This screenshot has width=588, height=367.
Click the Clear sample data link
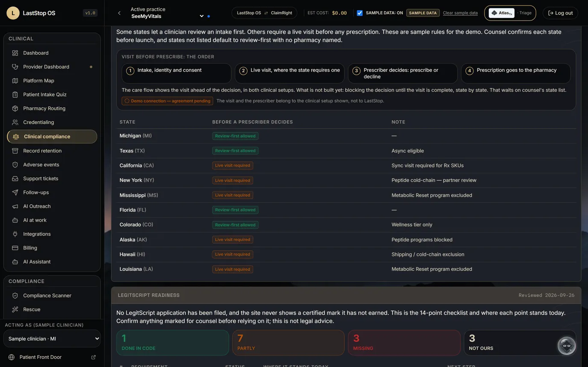click(x=460, y=13)
